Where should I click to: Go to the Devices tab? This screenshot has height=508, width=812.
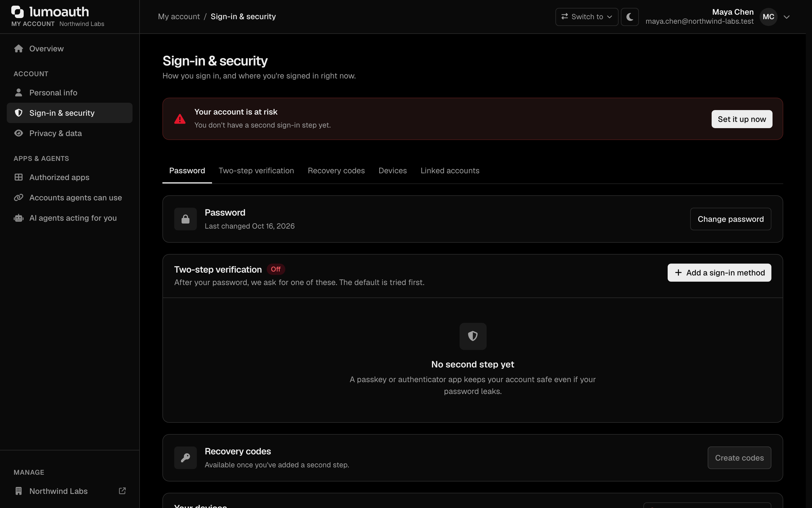[x=392, y=171]
